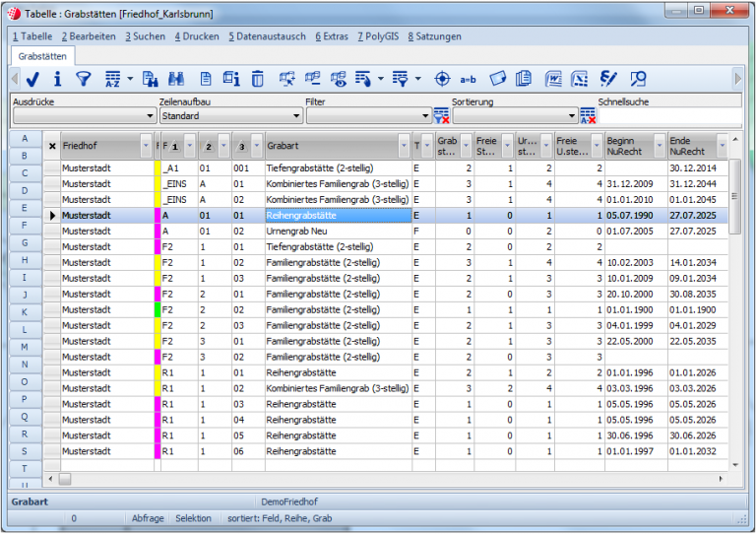Click the a=b replace icon
The width and height of the screenshot is (756, 534).
469,79
